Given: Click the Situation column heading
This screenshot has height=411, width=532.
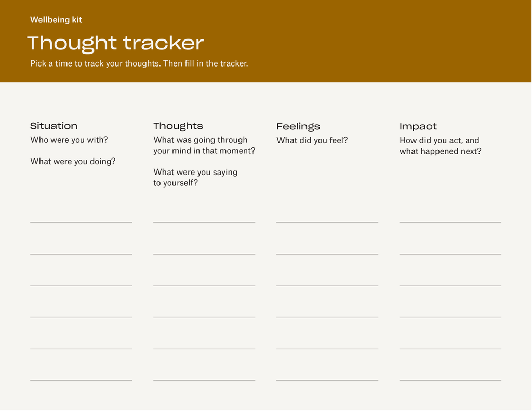Looking at the screenshot, I should tap(54, 126).
